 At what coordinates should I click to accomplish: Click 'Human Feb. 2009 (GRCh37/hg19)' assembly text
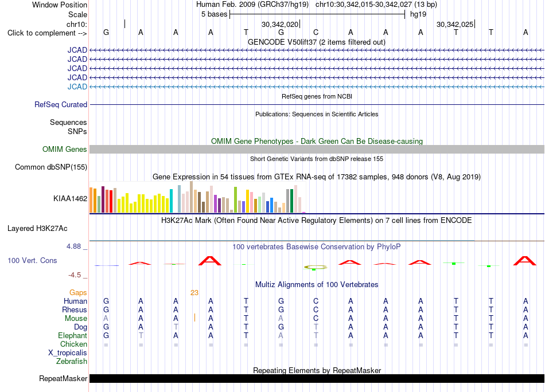[252, 5]
